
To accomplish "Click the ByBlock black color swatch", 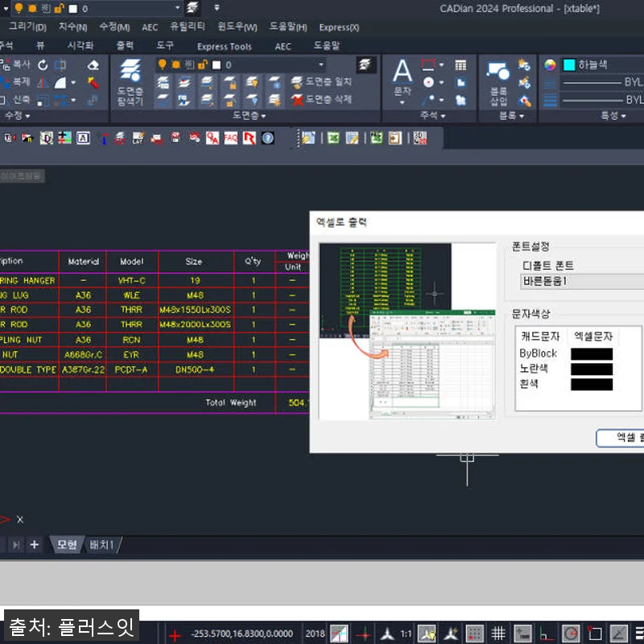I will (591, 353).
